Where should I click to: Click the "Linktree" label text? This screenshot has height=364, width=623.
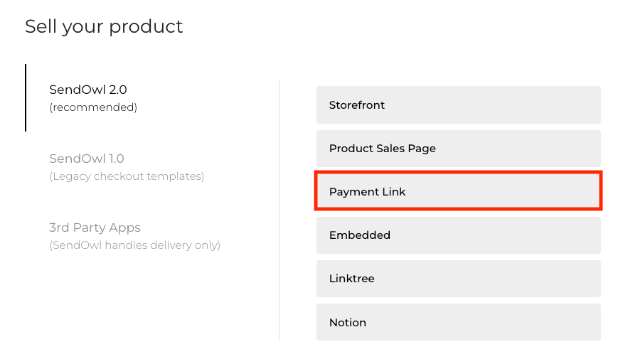pyautogui.click(x=351, y=279)
